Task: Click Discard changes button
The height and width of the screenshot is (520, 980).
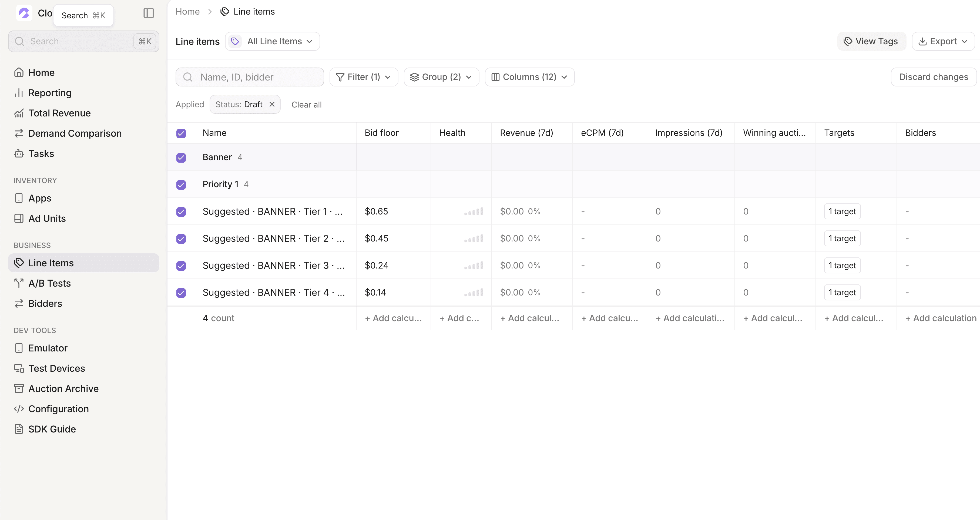Action: [x=934, y=77]
